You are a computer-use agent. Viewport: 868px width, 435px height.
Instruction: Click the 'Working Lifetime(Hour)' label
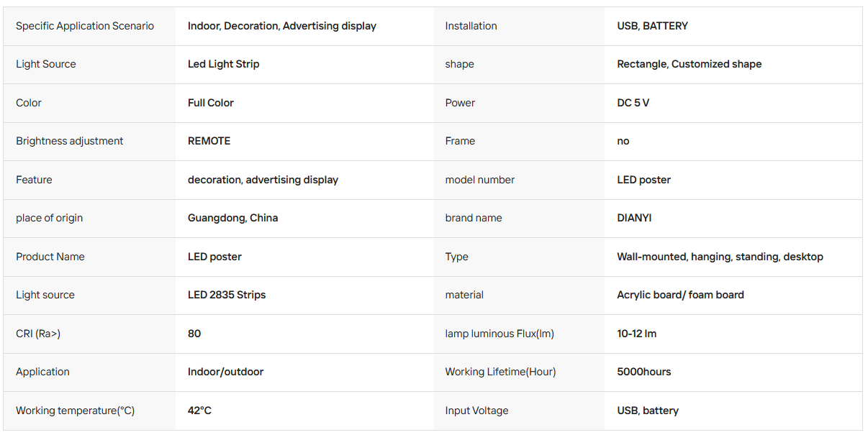point(501,372)
